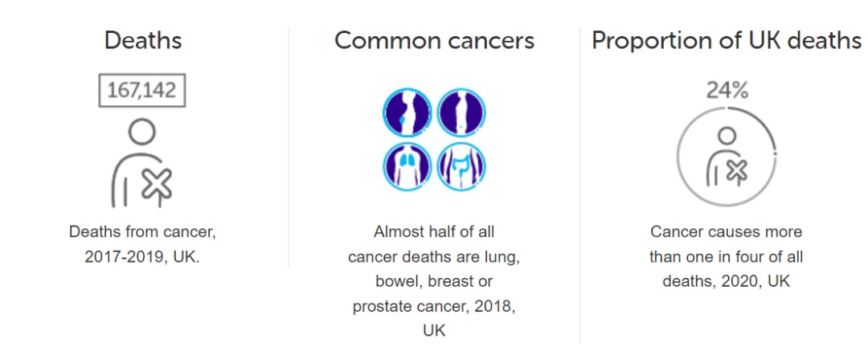The width and height of the screenshot is (868, 351).
Task: Click the 'bowel, breast or' text line
Action: [x=434, y=281]
